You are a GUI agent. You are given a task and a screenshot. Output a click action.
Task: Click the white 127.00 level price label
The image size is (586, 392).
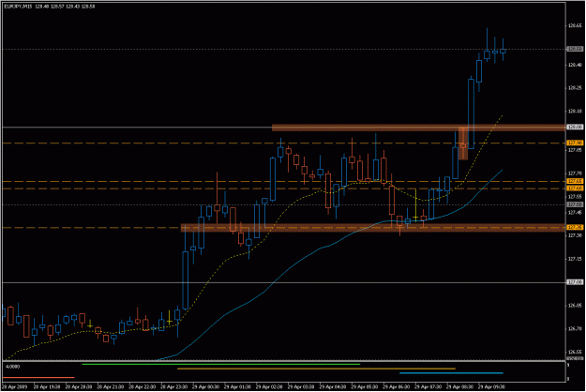coord(575,282)
